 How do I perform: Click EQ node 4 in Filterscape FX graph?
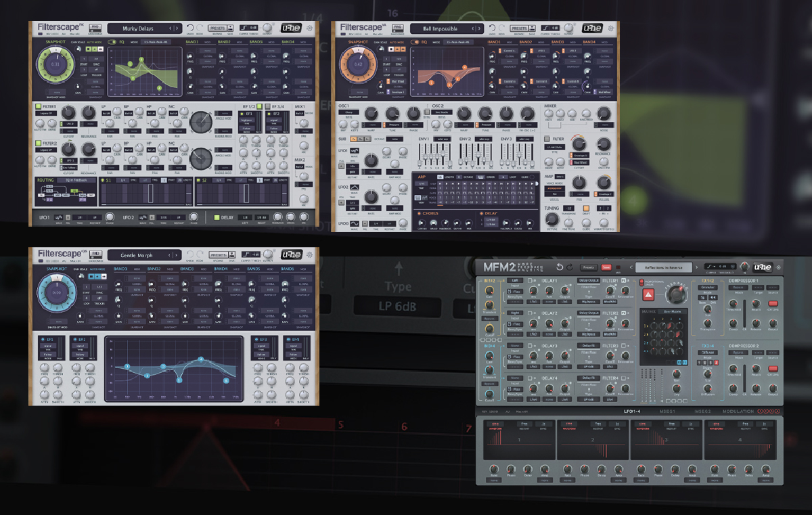[x=159, y=88]
